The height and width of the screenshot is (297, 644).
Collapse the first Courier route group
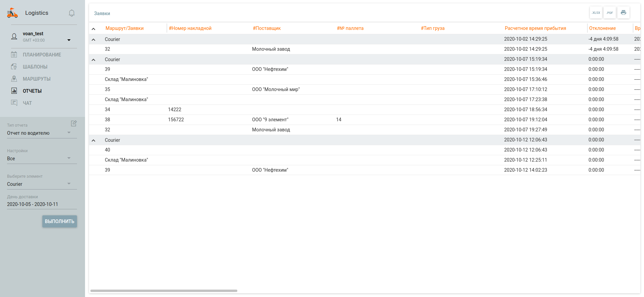pyautogui.click(x=93, y=40)
